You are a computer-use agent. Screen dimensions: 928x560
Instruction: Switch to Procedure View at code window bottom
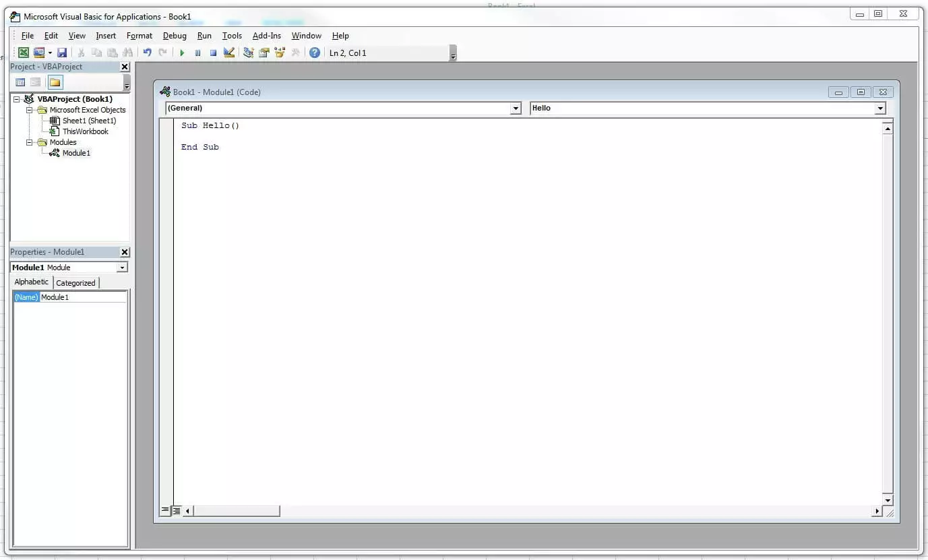(166, 511)
